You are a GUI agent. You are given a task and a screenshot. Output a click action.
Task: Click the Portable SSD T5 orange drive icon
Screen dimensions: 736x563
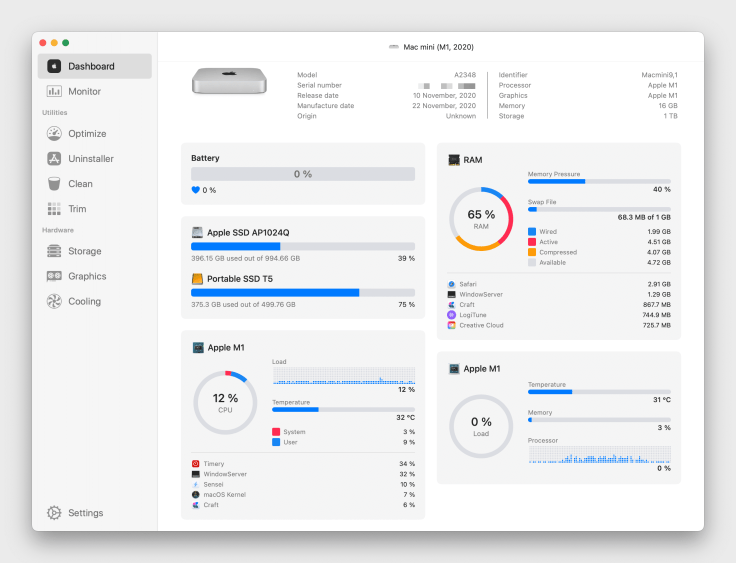pyautogui.click(x=197, y=279)
